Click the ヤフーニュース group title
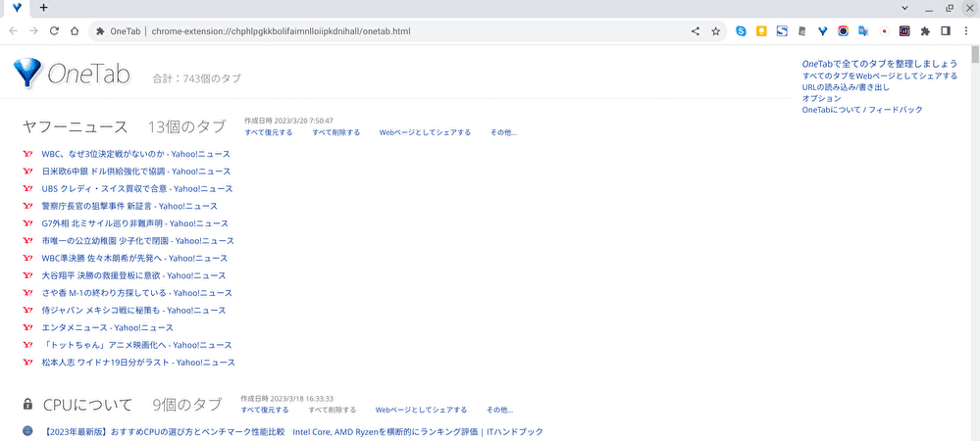This screenshot has width=980, height=441. [75, 126]
